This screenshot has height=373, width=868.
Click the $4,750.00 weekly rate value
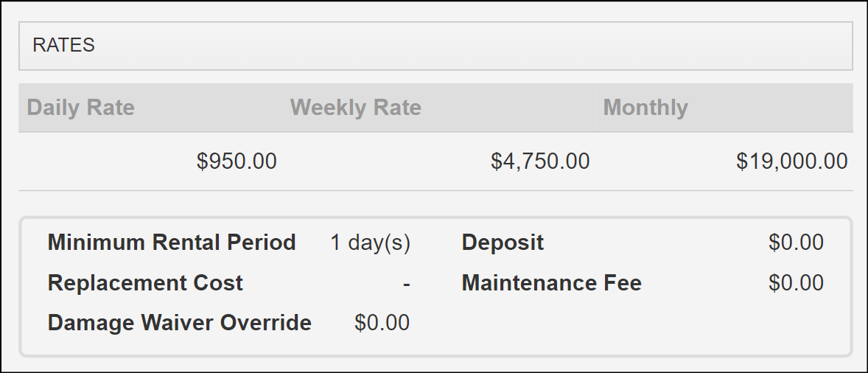click(x=540, y=161)
